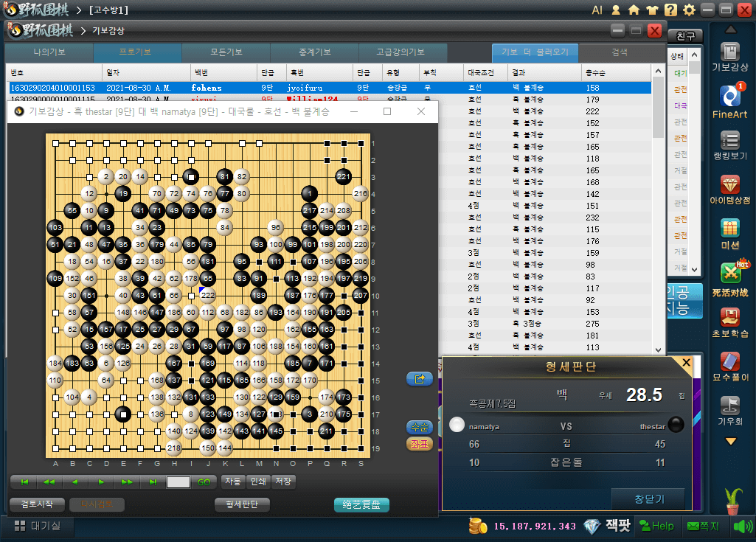Jump to last move
Viewport: 756px width, 542px height.
[x=153, y=482]
